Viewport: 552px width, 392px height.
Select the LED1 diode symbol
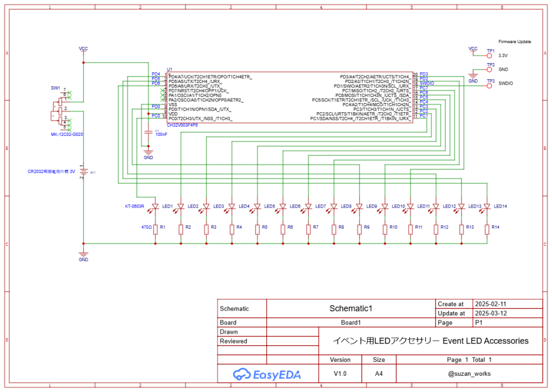tap(155, 207)
